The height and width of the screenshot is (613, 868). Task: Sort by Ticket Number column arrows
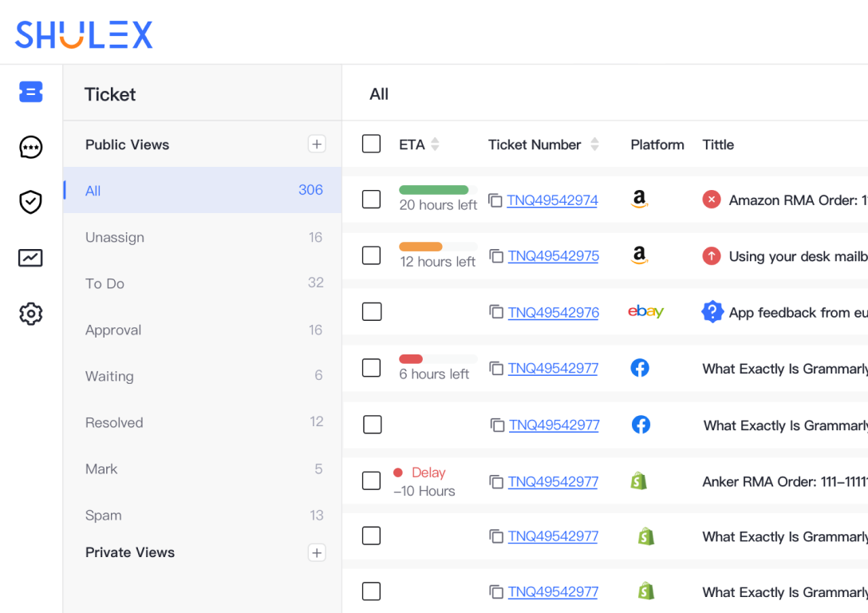594,144
